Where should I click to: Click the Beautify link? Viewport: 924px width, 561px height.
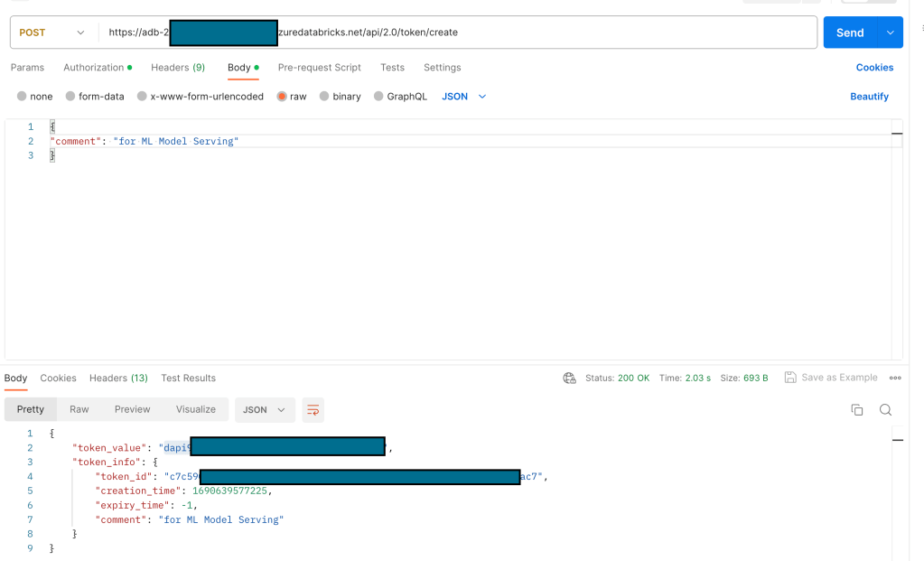click(x=869, y=97)
